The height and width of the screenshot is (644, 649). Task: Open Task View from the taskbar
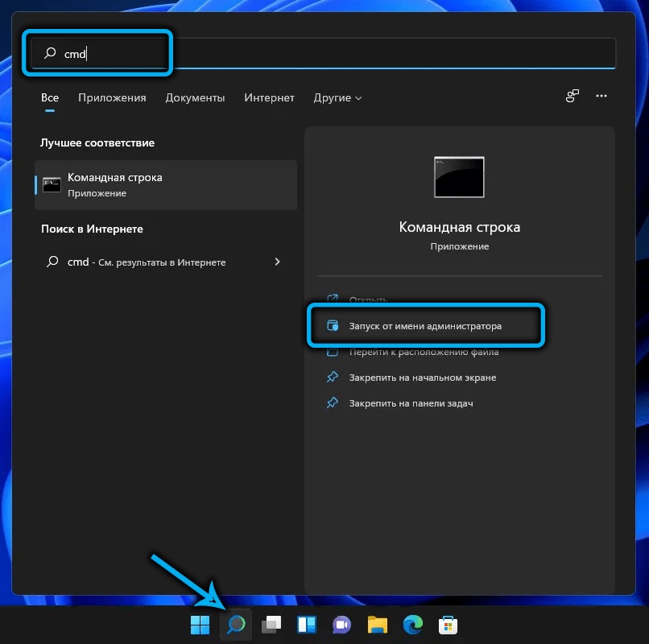[x=272, y=625]
